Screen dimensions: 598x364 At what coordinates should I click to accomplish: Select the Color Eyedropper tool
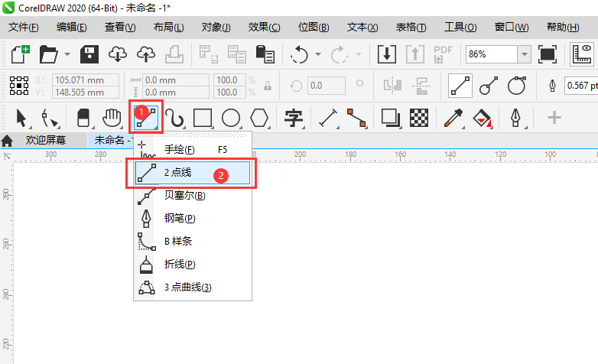click(x=453, y=118)
